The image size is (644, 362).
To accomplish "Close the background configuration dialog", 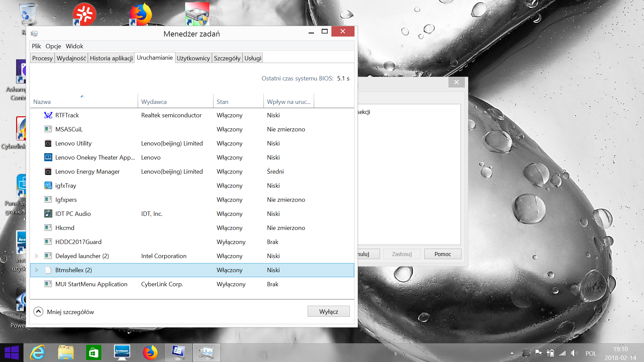I will tap(456, 82).
